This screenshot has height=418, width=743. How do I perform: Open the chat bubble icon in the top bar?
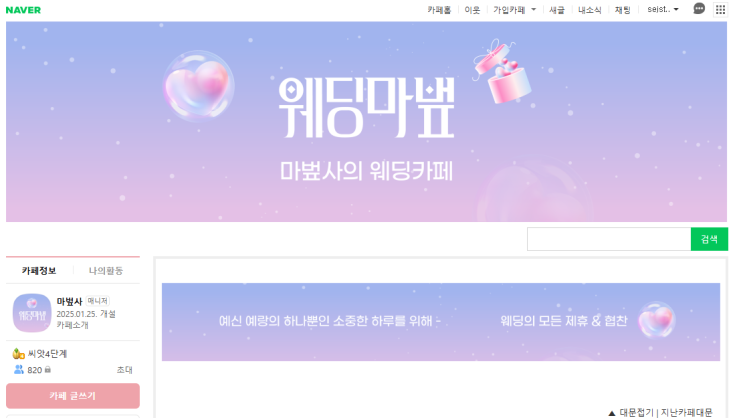pyautogui.click(x=699, y=9)
